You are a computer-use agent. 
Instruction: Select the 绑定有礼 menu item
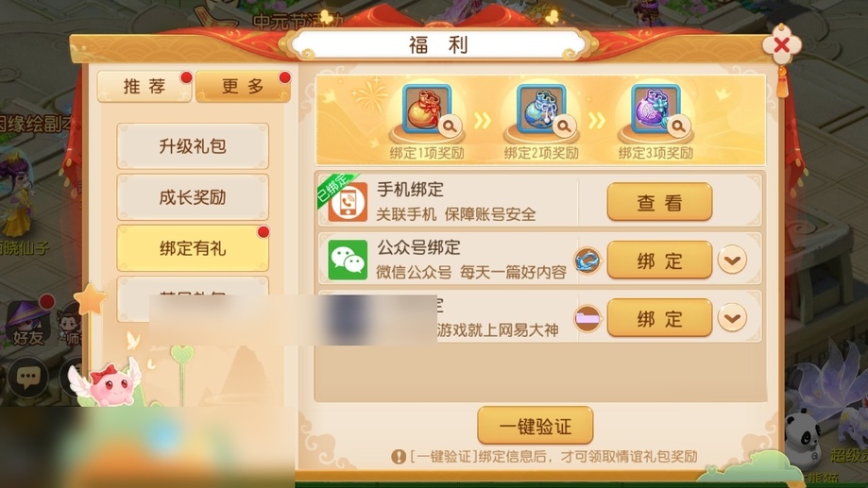point(193,248)
